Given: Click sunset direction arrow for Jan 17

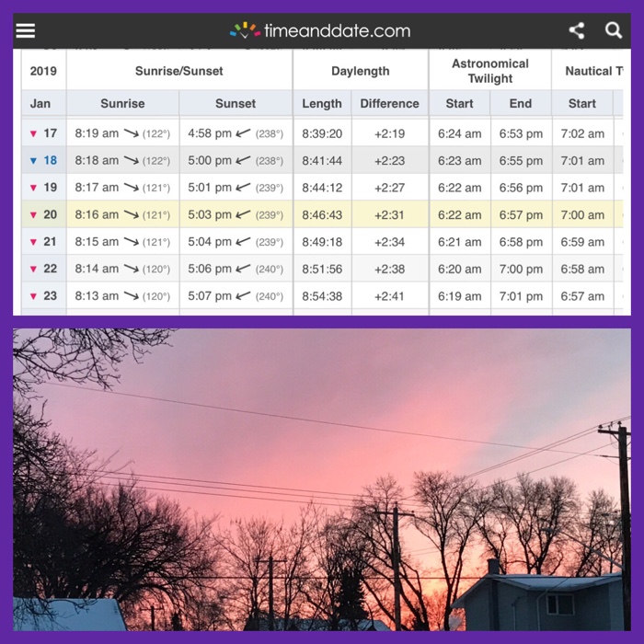Looking at the screenshot, I should coord(243,133).
